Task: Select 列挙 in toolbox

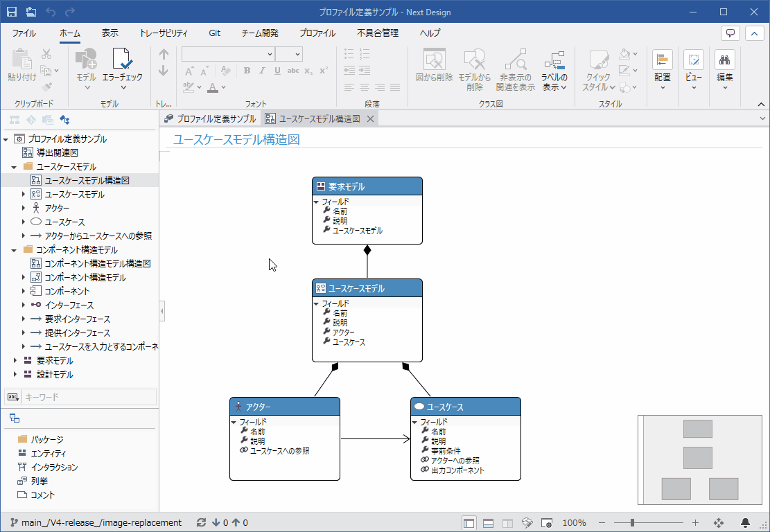Action: tap(33, 481)
